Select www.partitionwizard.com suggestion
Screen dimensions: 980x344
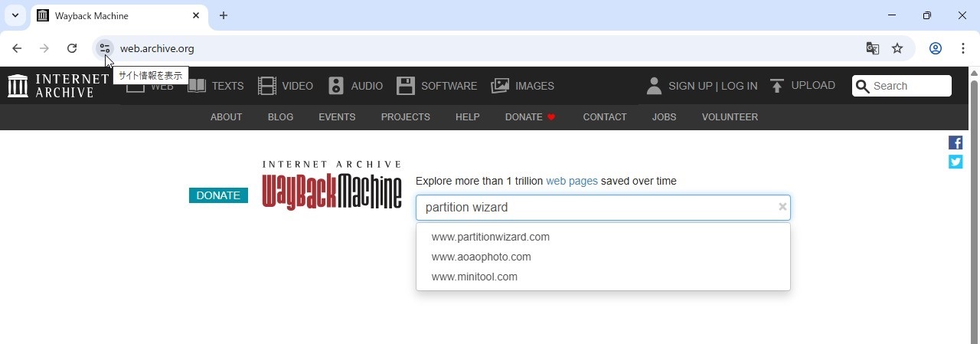pos(490,237)
